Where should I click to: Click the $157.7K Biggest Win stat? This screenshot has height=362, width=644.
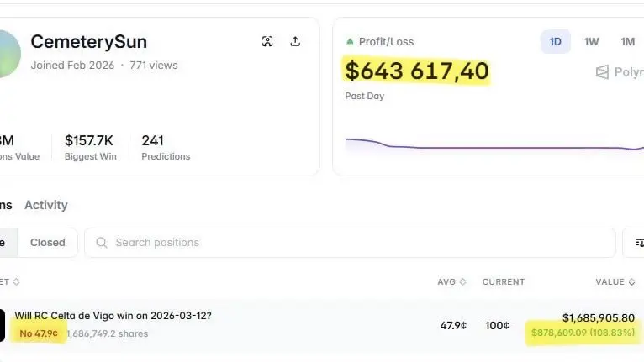[x=90, y=147]
